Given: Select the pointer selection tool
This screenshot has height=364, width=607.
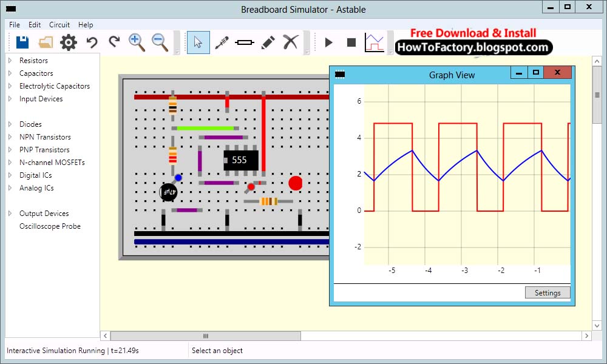Looking at the screenshot, I should point(198,42).
